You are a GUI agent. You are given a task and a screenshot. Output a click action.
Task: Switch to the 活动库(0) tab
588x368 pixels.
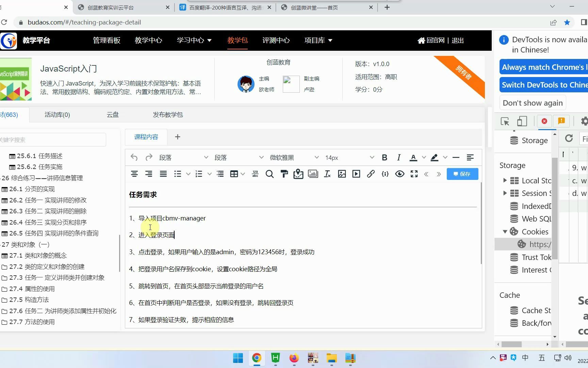pos(57,114)
